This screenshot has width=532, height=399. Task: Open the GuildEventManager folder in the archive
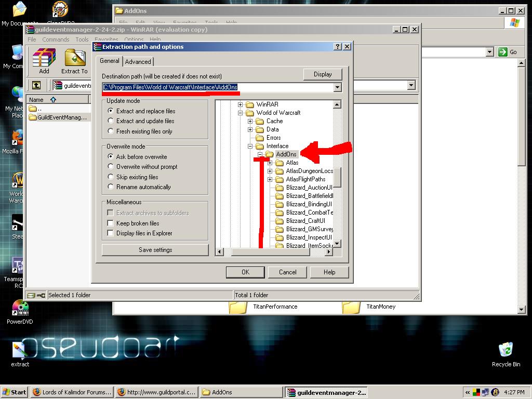point(58,117)
